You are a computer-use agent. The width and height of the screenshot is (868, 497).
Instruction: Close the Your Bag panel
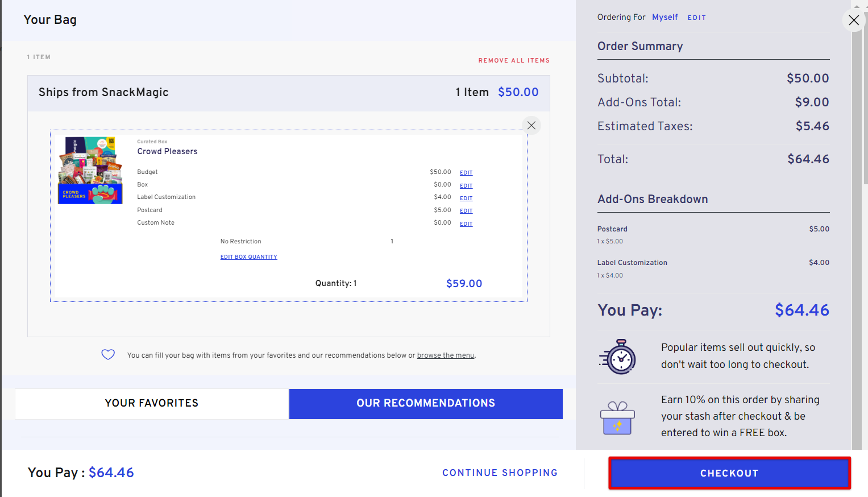tap(853, 20)
